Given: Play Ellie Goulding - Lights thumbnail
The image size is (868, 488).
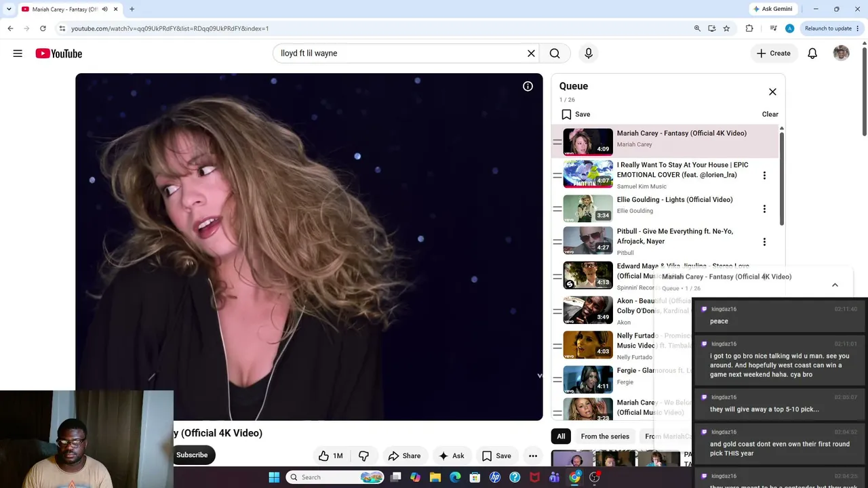Looking at the screenshot, I should 588,209.
